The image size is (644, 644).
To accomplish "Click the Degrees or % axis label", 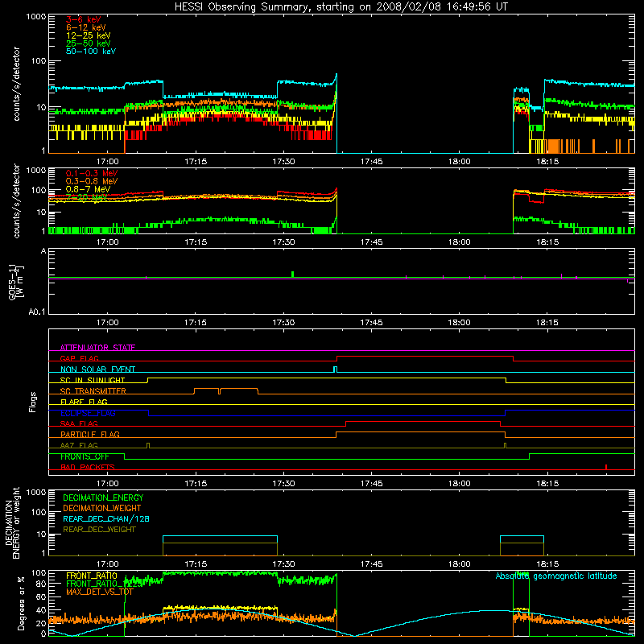I will [21, 603].
